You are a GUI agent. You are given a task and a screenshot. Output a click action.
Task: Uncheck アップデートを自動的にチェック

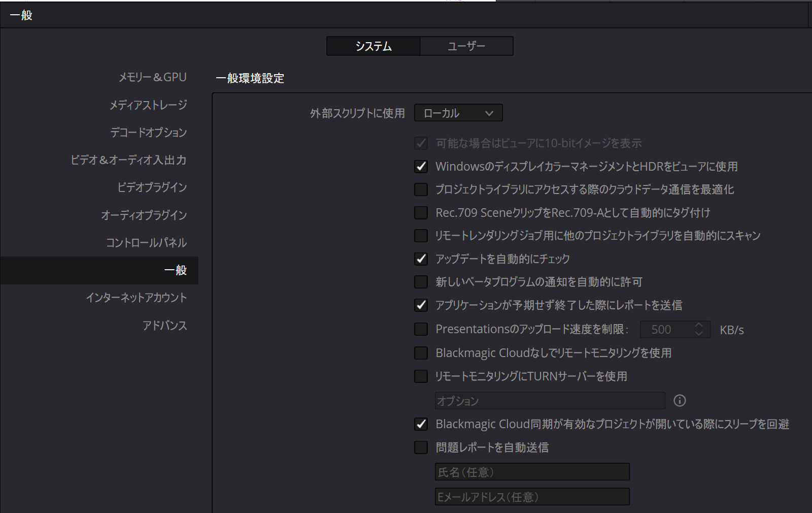point(421,259)
